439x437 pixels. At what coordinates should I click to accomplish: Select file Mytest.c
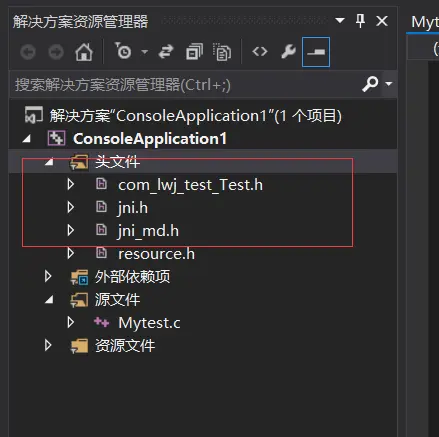click(149, 323)
